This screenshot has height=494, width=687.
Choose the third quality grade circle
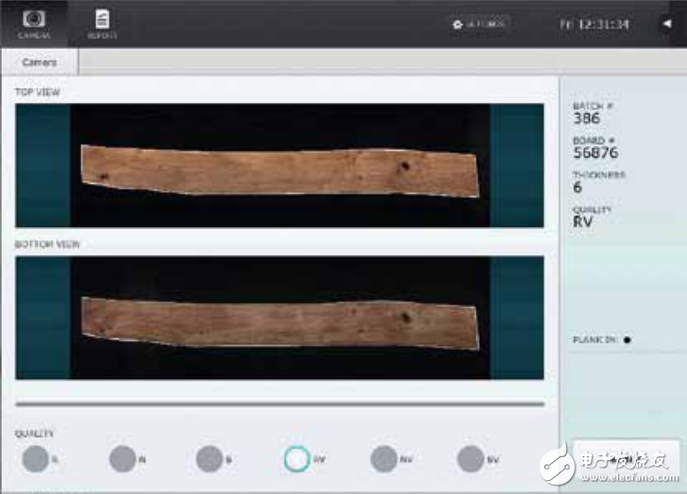coord(209,459)
